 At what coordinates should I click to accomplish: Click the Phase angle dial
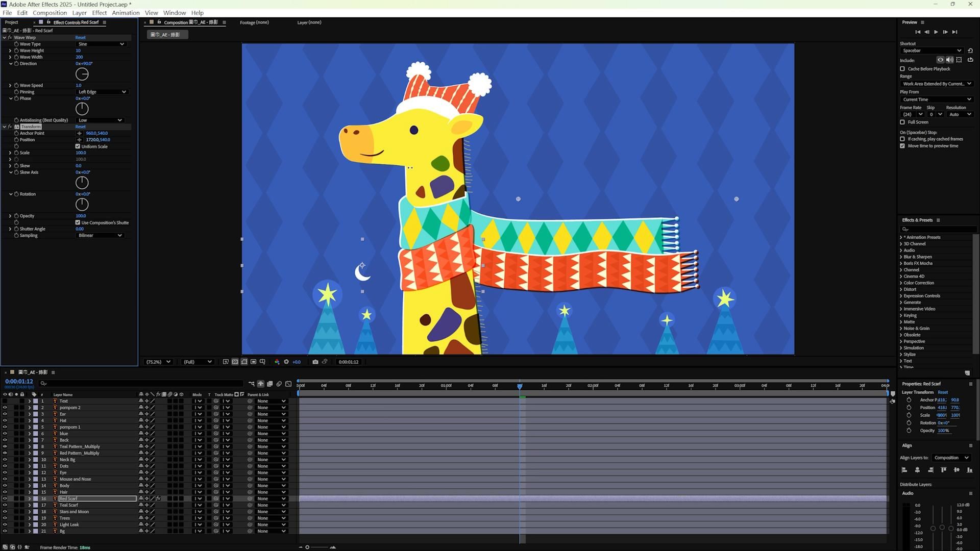pos(82,109)
